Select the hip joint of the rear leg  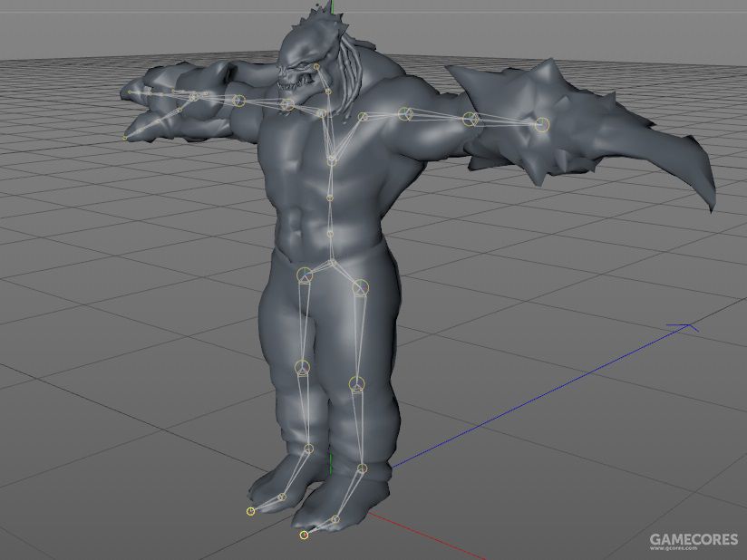coord(305,275)
